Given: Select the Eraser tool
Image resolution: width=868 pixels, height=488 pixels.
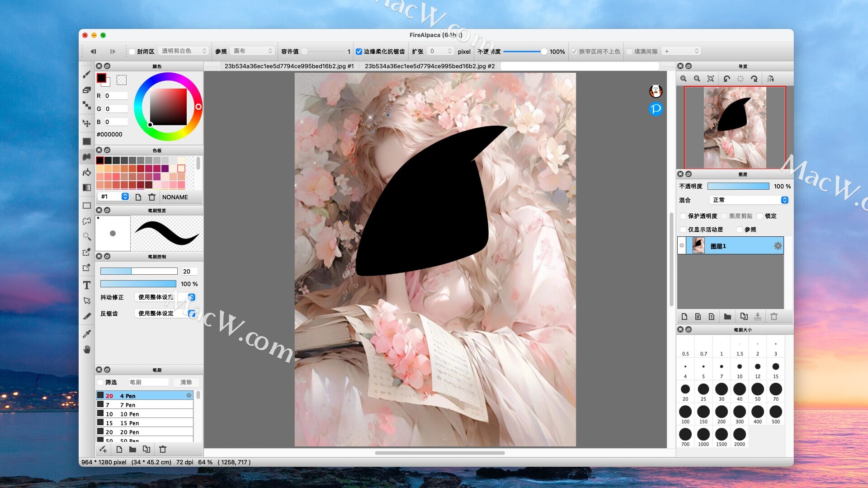Looking at the screenshot, I should (x=87, y=90).
